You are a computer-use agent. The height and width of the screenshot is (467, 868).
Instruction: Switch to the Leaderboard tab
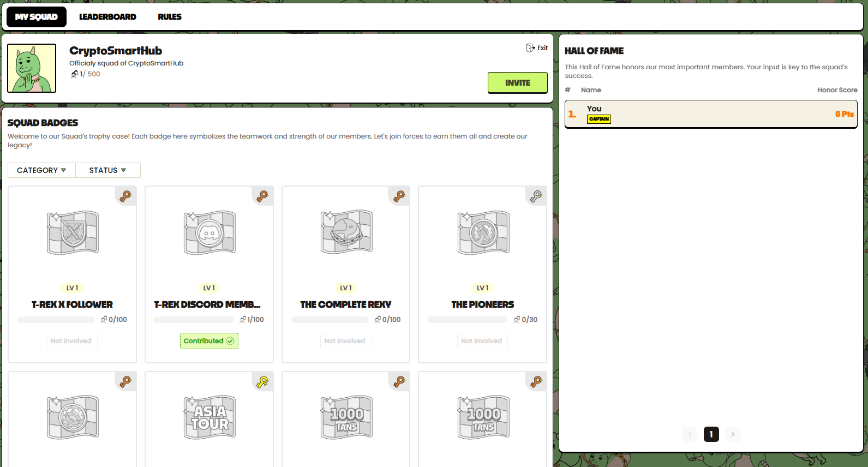[107, 17]
